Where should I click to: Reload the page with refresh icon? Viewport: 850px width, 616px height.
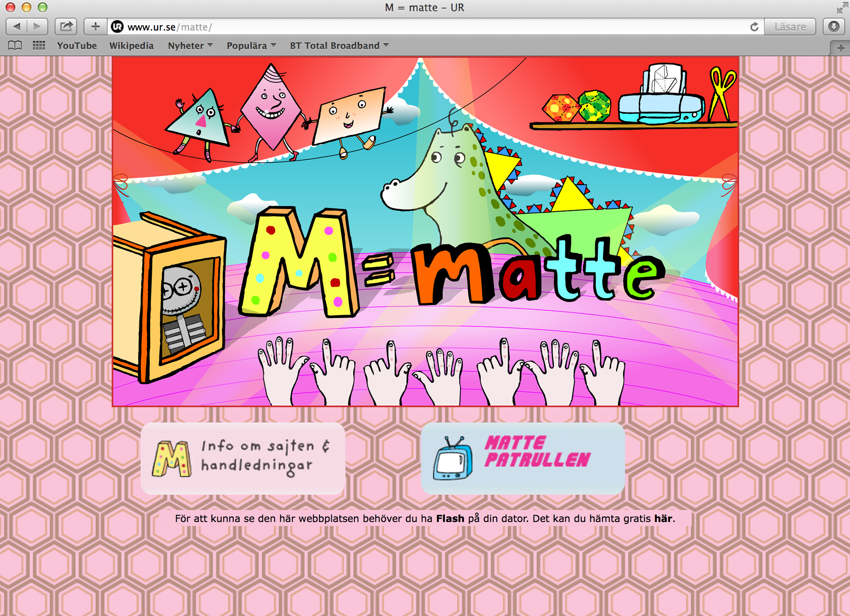point(754,27)
